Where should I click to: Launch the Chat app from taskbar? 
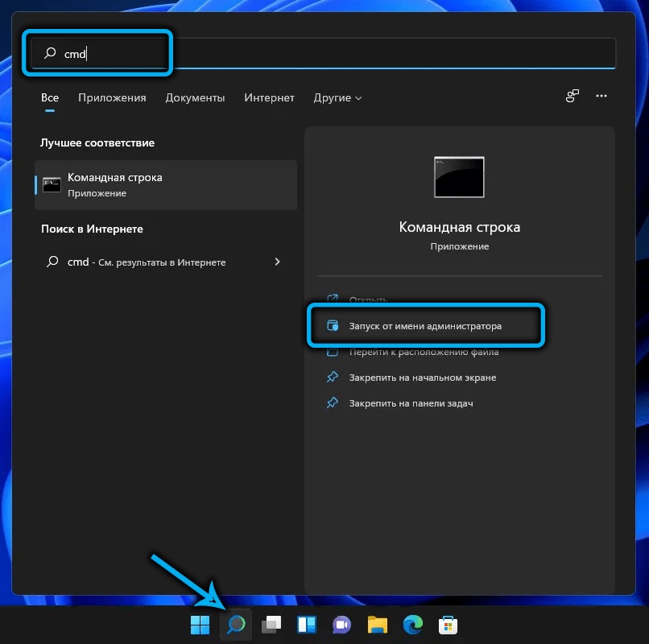342,625
